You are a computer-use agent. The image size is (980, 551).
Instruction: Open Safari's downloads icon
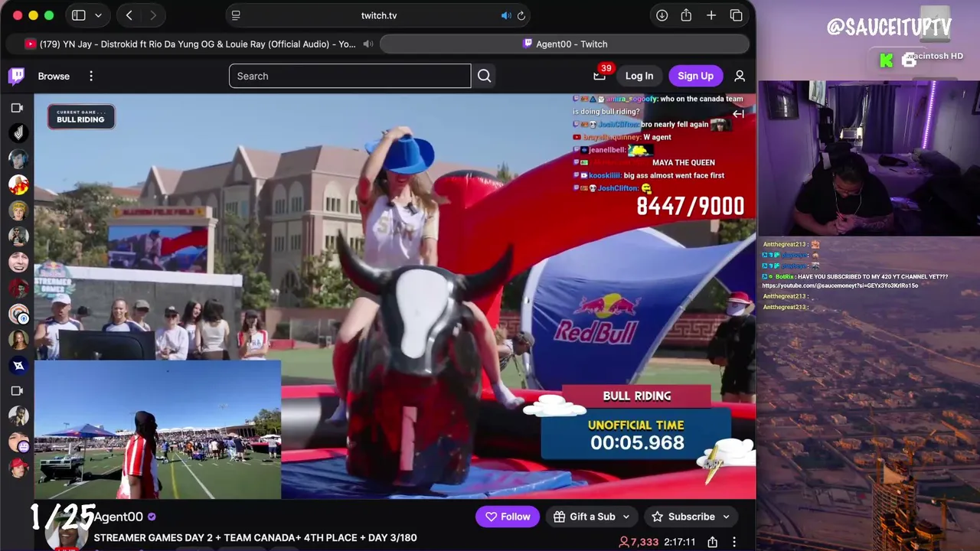[x=661, y=15]
